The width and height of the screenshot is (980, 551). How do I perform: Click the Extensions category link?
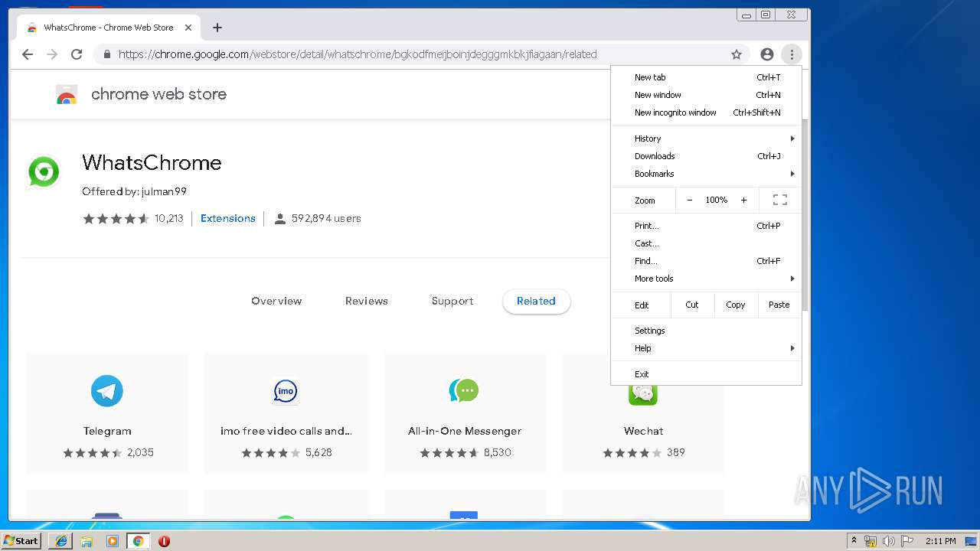tap(228, 218)
